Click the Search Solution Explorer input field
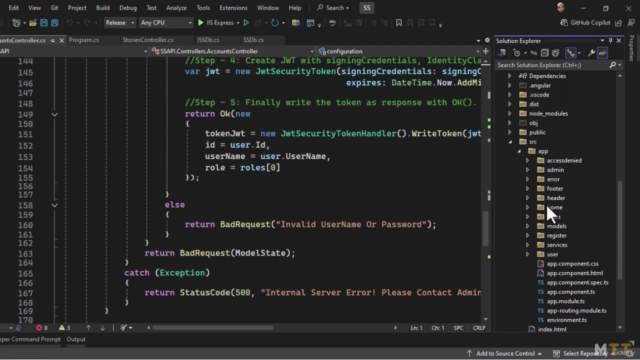The width and height of the screenshot is (640, 360). (552, 65)
